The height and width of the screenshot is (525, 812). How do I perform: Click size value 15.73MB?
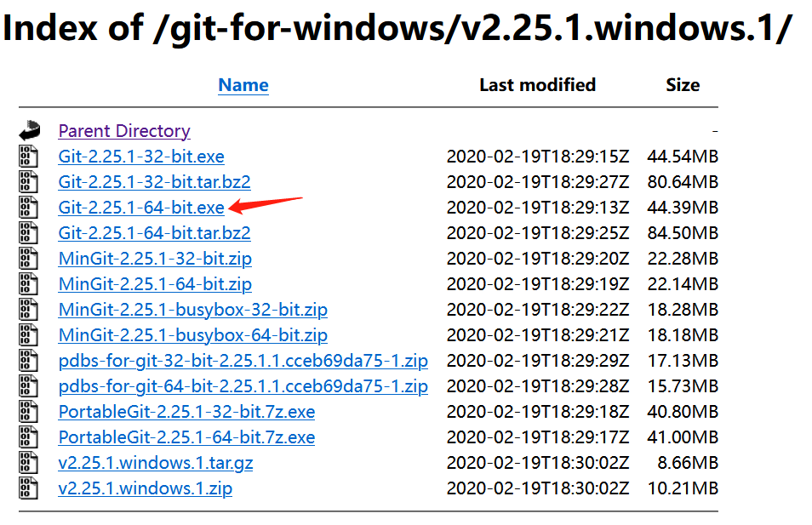pyautogui.click(x=683, y=386)
